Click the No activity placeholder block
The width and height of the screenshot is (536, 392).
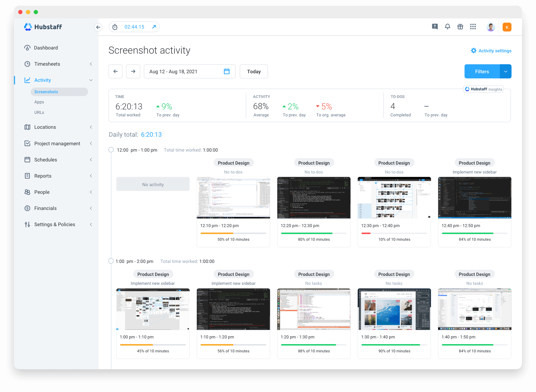point(153,184)
